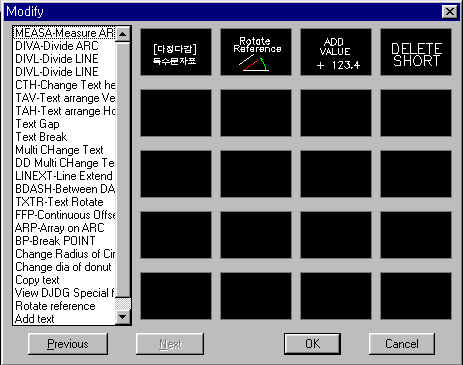Select the ADD VALUE icon tile
Viewport: 463px width, 365px height.
tap(336, 52)
